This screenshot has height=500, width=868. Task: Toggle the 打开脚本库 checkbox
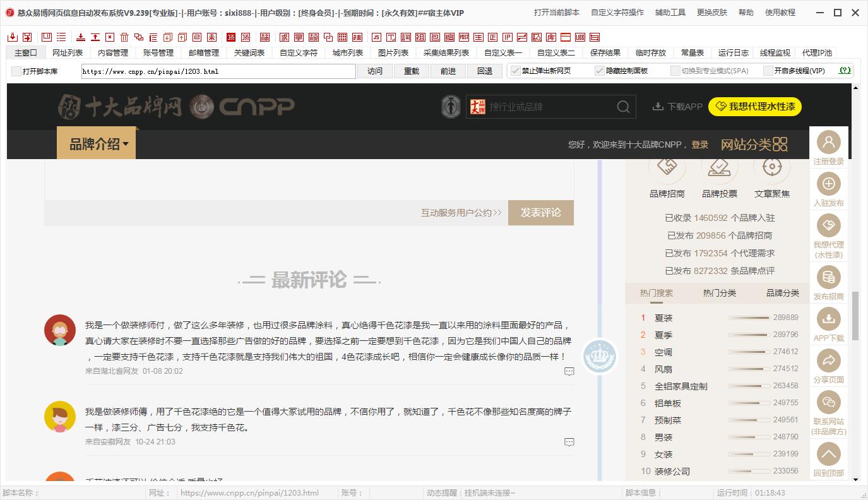[16, 71]
